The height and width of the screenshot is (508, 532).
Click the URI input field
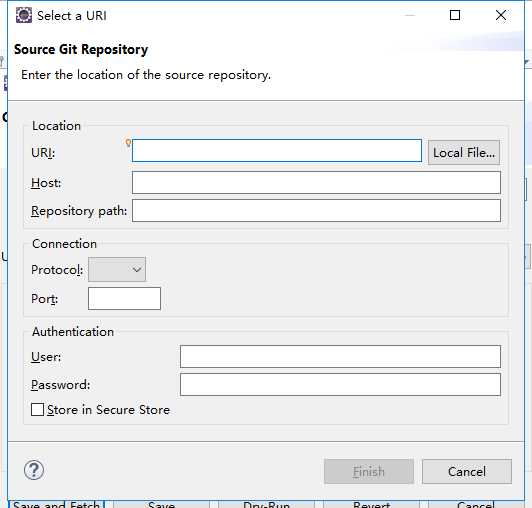coord(277,151)
